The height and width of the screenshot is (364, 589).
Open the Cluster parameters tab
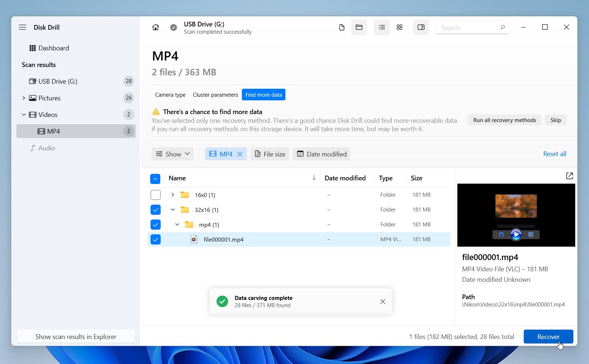pyautogui.click(x=215, y=95)
